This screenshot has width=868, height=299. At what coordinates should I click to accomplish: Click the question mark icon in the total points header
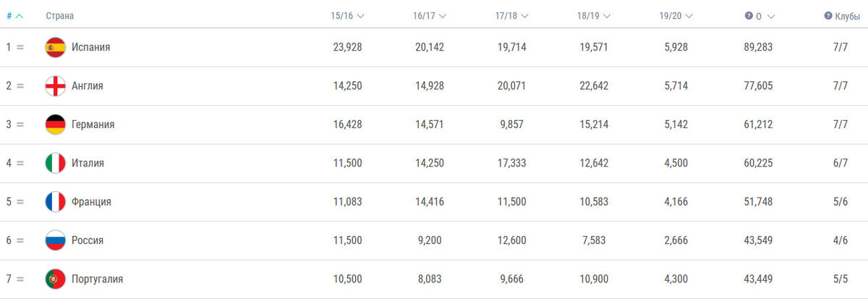tap(749, 15)
